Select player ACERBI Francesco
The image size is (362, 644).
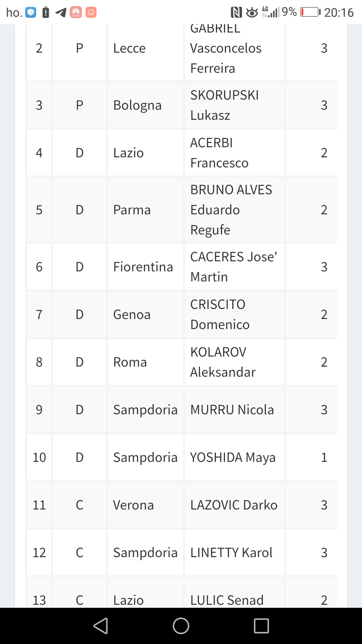click(x=219, y=153)
